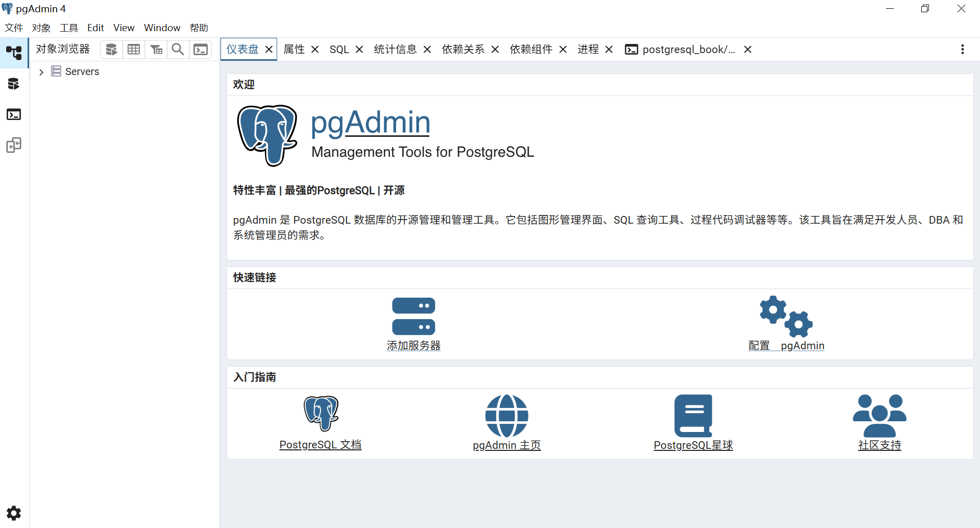980x528 pixels.
Task: Open the Schema Diff icon in left sidebar
Action: (14, 146)
